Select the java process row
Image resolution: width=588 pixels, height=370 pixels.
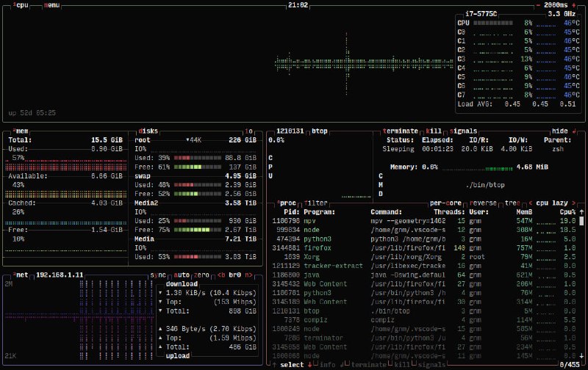(424, 275)
